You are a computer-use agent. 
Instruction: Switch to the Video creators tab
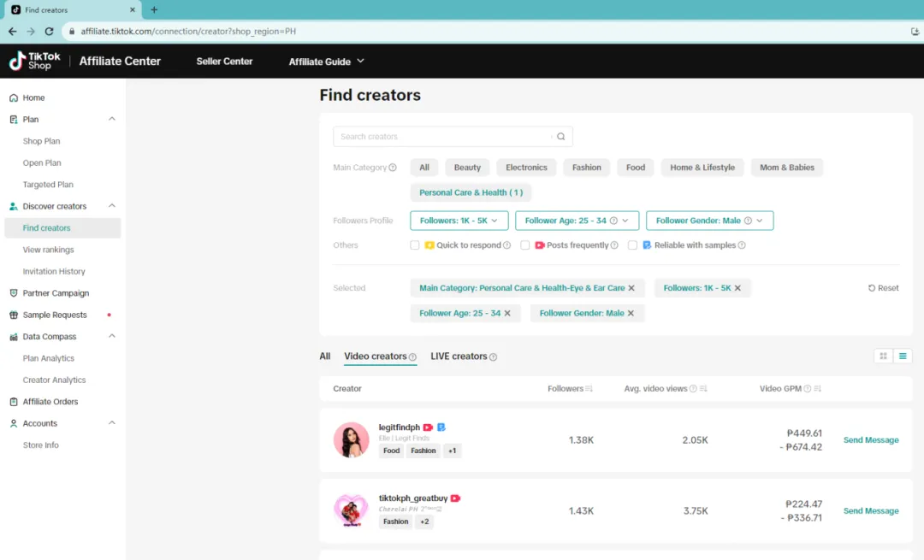pyautogui.click(x=376, y=357)
